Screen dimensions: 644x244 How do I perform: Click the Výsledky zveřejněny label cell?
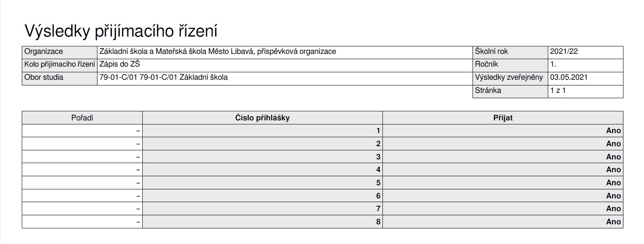click(510, 78)
